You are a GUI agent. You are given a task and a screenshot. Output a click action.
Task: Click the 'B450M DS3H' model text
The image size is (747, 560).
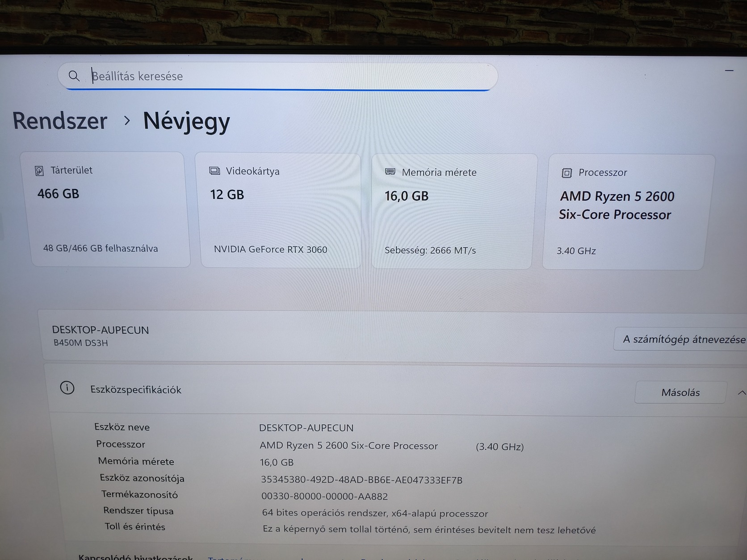80,343
